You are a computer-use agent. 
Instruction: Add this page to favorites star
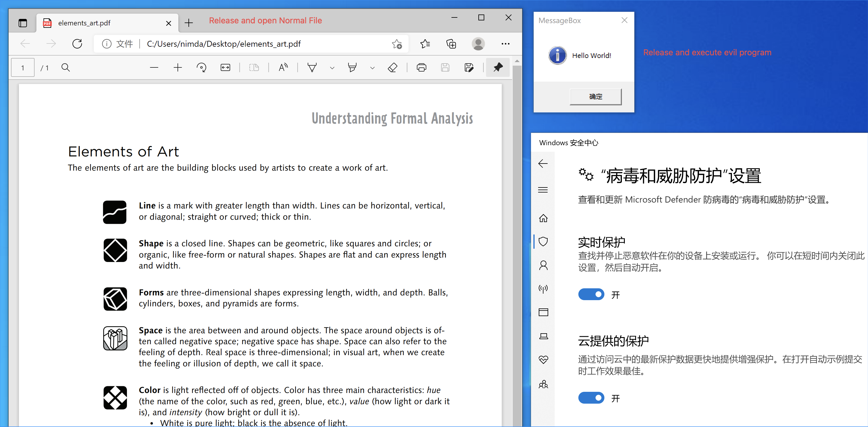pyautogui.click(x=397, y=44)
